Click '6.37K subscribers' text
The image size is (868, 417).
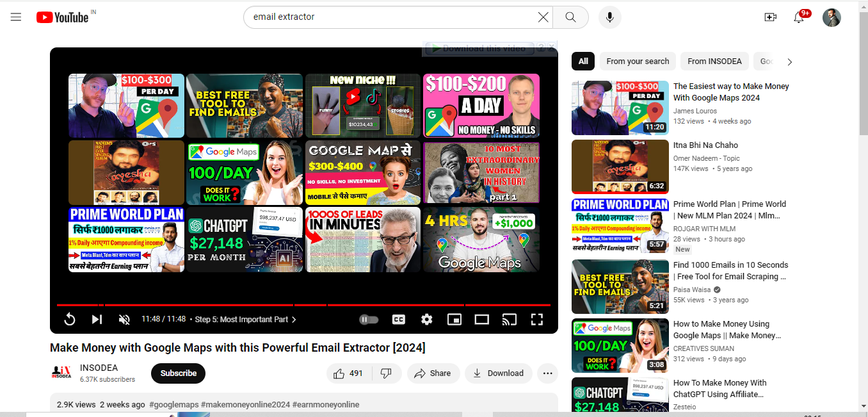pyautogui.click(x=108, y=379)
